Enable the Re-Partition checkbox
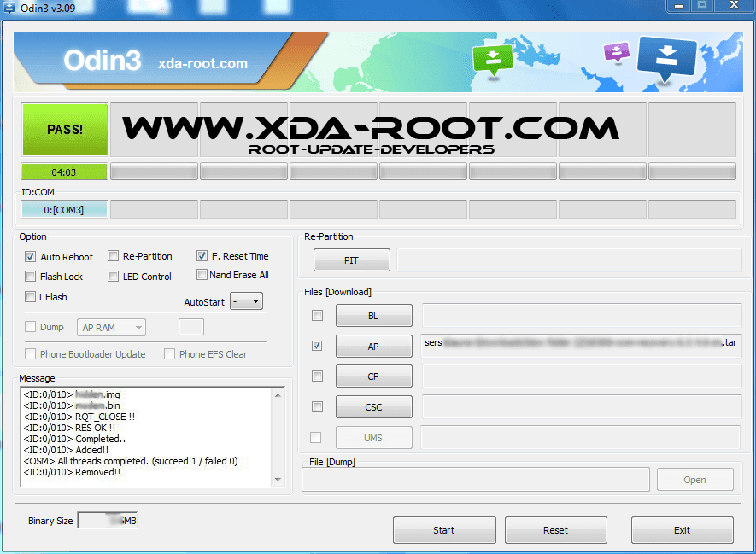The image size is (756, 554). click(114, 256)
